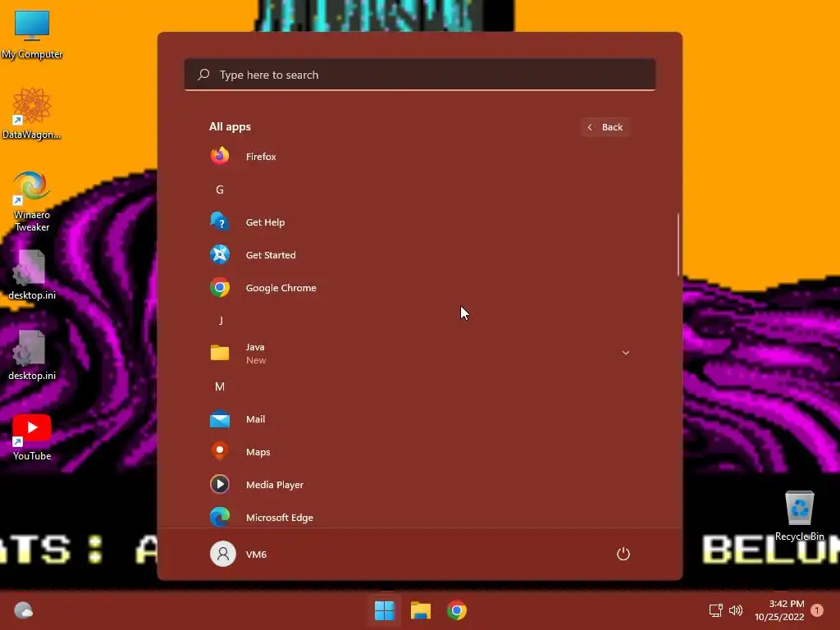The height and width of the screenshot is (630, 840).
Task: Open the power options button
Action: [x=623, y=554]
